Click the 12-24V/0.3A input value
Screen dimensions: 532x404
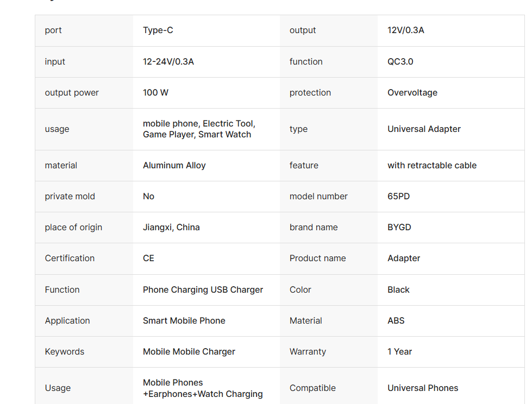tap(168, 62)
